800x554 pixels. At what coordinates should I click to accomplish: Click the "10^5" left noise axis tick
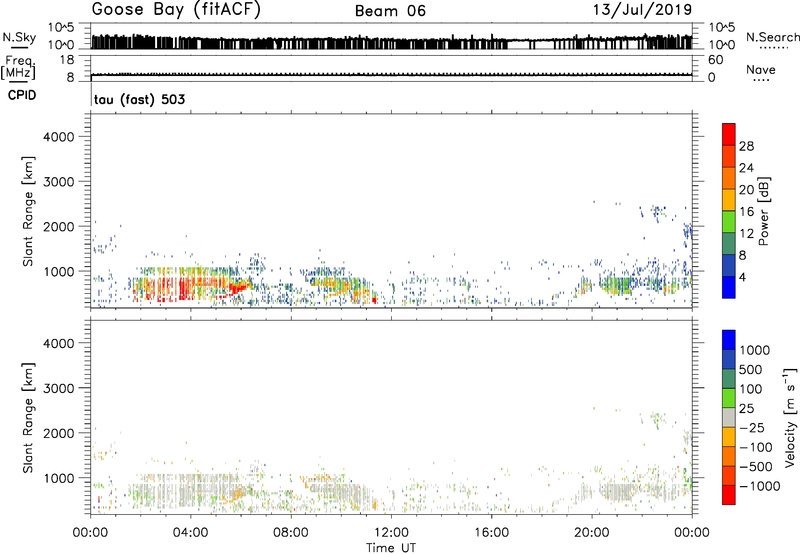click(62, 27)
